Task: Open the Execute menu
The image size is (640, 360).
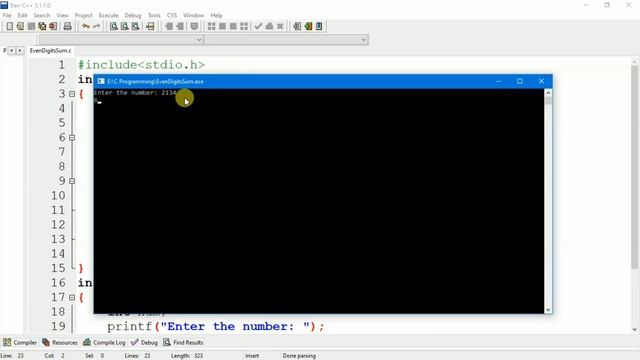Action: point(109,16)
